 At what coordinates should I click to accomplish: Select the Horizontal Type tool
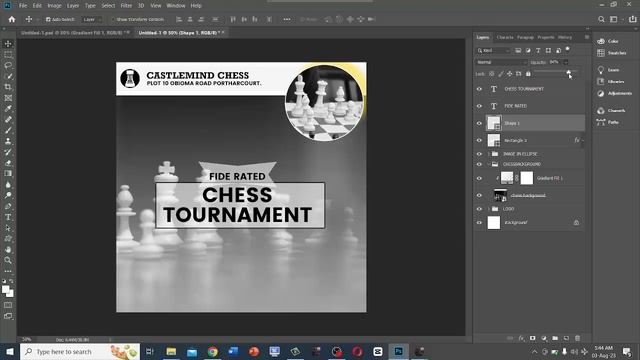point(8,217)
